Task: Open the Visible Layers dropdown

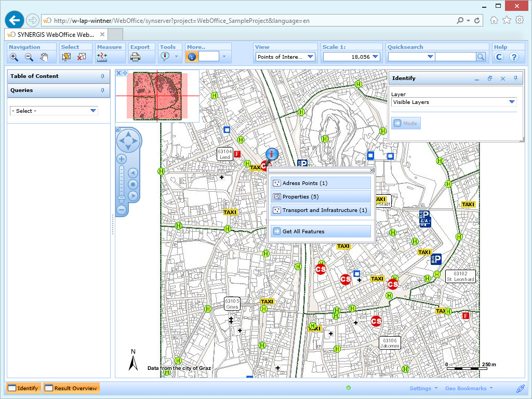Action: pyautogui.click(x=512, y=102)
